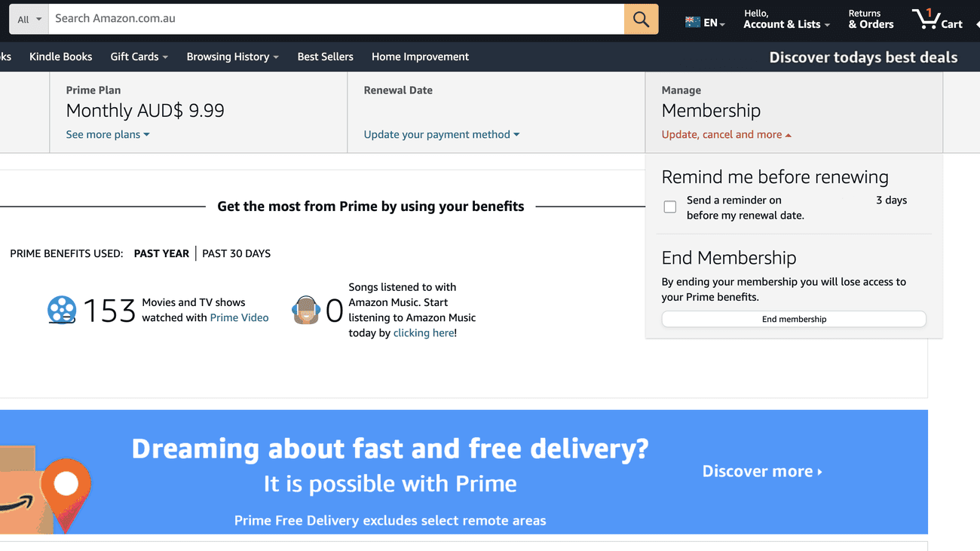
Task: Select the PAST YEAR tab
Action: click(161, 253)
